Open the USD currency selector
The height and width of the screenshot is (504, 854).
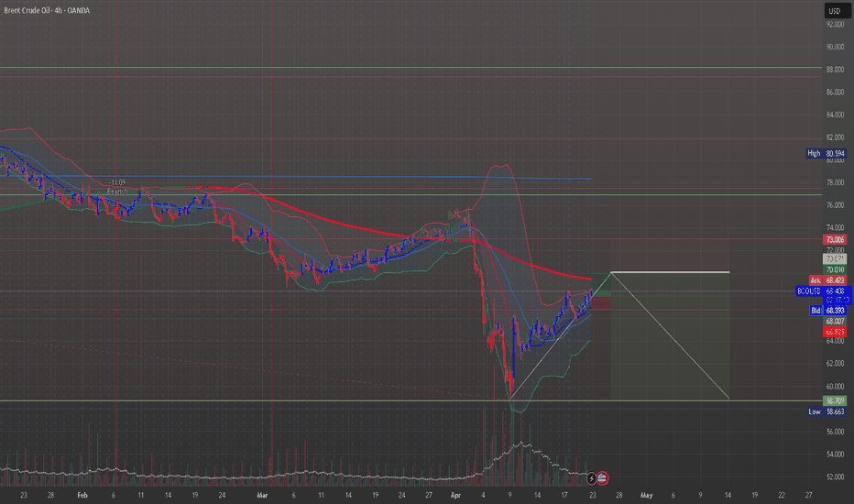[x=837, y=10]
